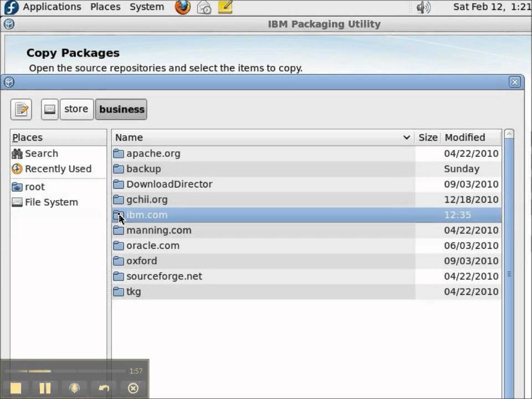Image resolution: width=532 pixels, height=399 pixels.
Task: Select Search in the Places sidebar
Action: [35, 154]
